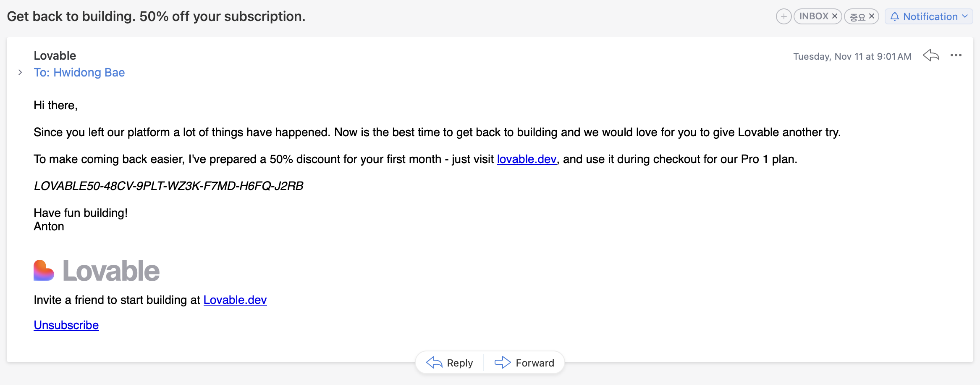Image resolution: width=980 pixels, height=385 pixels.
Task: Click the Tuesday, Nov 11 timestamp
Action: (x=852, y=56)
